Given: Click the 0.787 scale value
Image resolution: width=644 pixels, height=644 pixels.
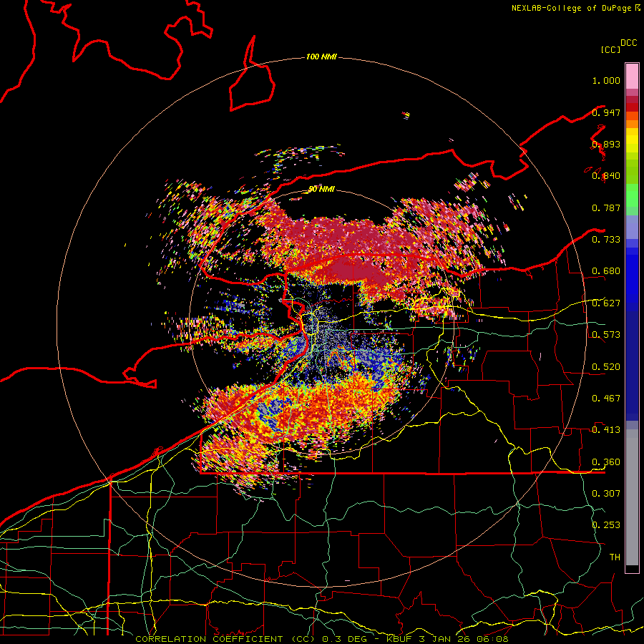Looking at the screenshot, I should pyautogui.click(x=606, y=208).
